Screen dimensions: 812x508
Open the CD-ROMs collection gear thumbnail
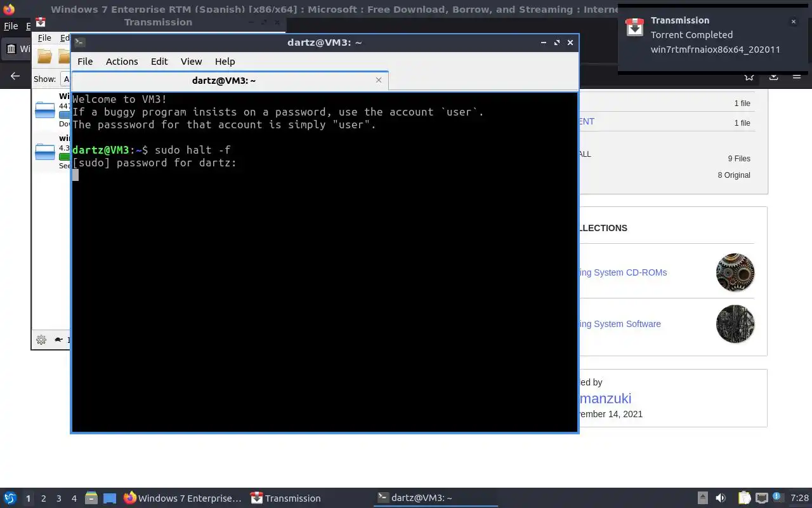[x=735, y=272]
